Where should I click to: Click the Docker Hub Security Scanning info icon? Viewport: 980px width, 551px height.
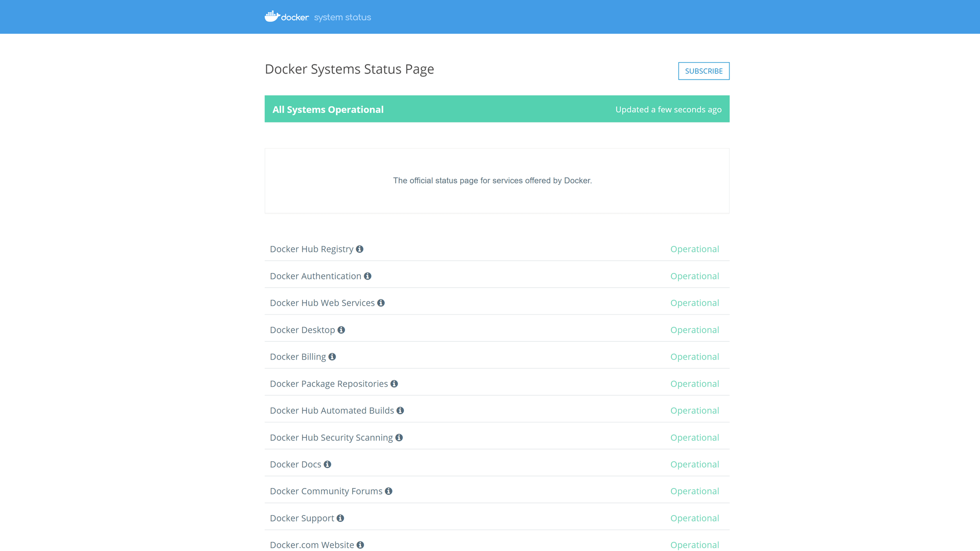[399, 437]
